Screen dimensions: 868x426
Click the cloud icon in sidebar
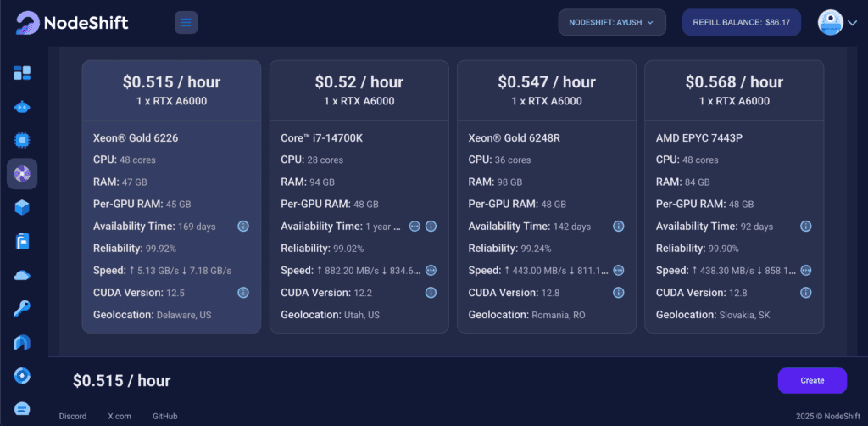pyautogui.click(x=22, y=275)
